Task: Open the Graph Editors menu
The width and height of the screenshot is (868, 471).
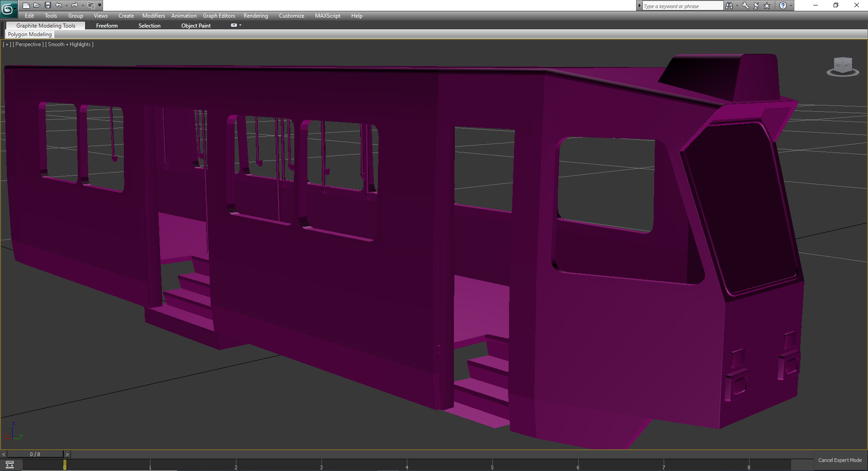Action: click(x=219, y=16)
